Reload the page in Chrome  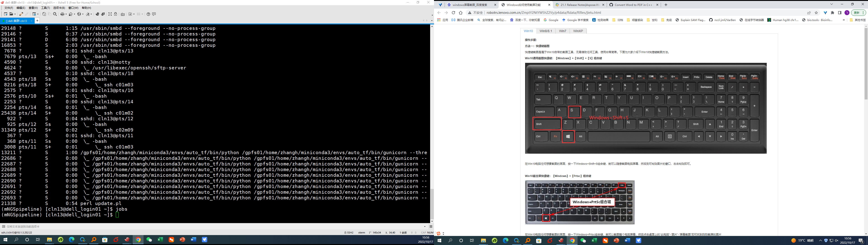point(453,13)
